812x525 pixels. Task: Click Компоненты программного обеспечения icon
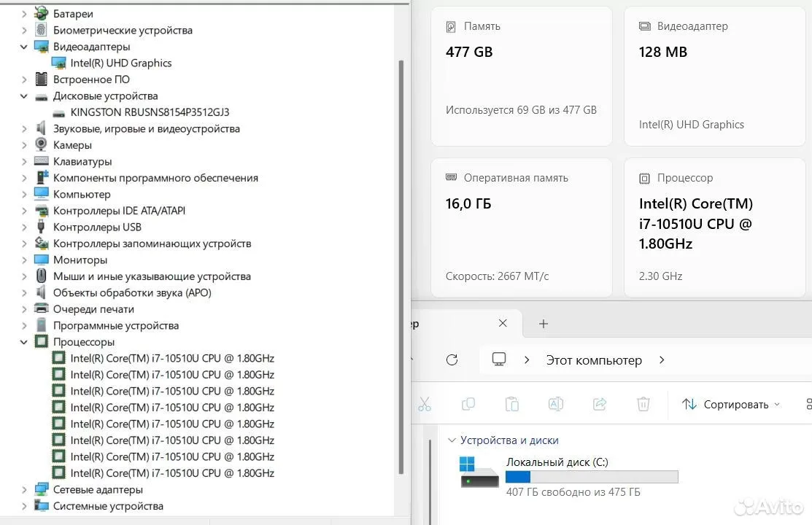click(42, 177)
